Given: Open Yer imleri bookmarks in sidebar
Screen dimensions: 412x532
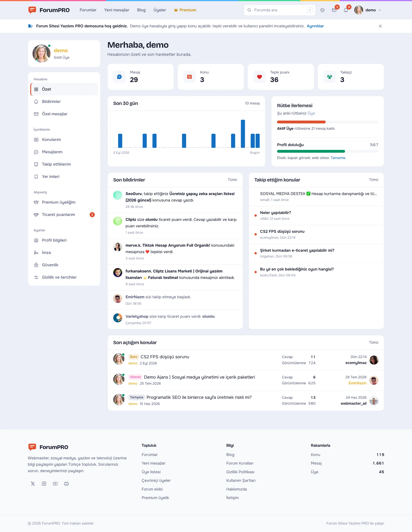Looking at the screenshot, I should 64,177.
